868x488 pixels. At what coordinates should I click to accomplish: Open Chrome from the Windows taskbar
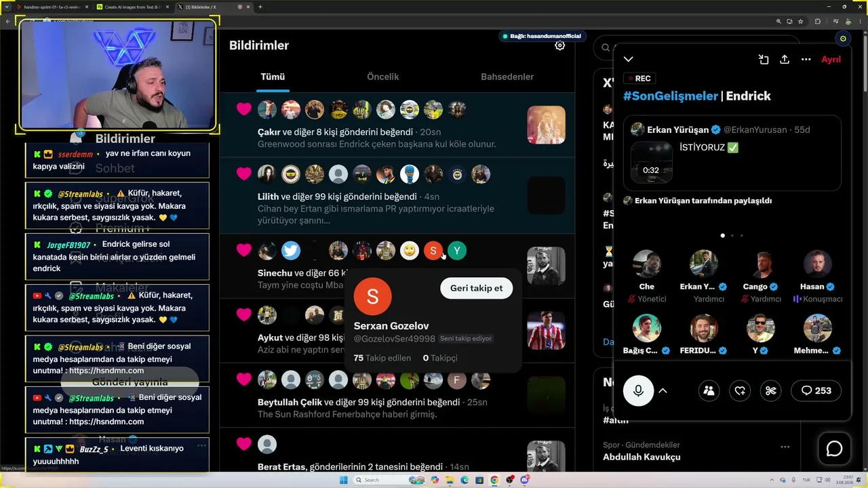[495, 480]
